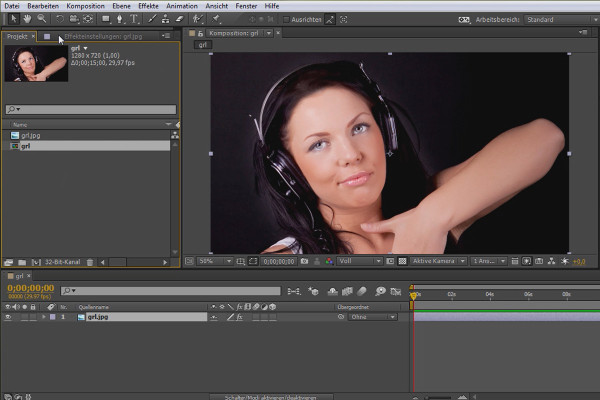Toggle the composition panel lock icon
This screenshot has height=400, width=600.
point(200,34)
